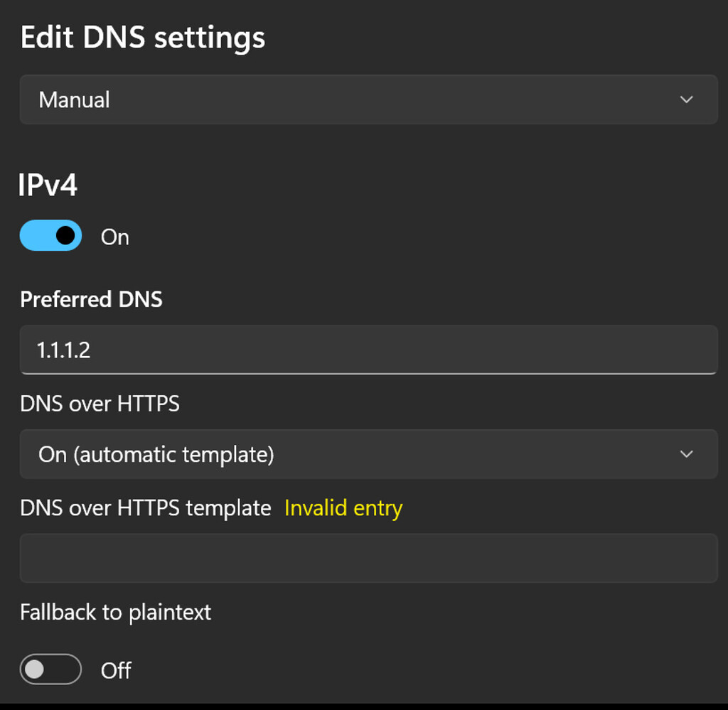Screen dimensions: 728x710
Task: Click the chevron on the DNS over HTTPS dropdown
Action: click(686, 454)
